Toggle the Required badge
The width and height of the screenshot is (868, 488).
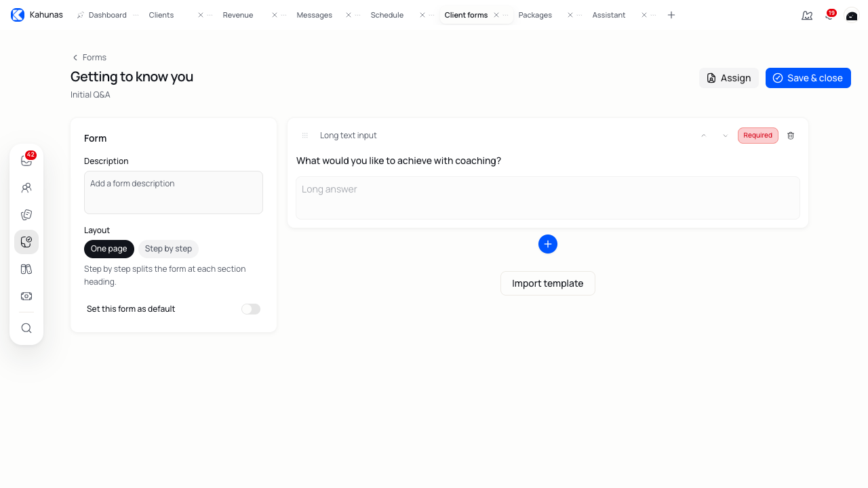click(758, 136)
